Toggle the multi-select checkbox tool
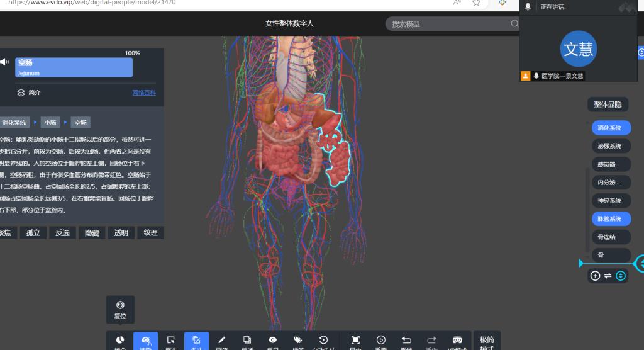 pyautogui.click(x=196, y=339)
